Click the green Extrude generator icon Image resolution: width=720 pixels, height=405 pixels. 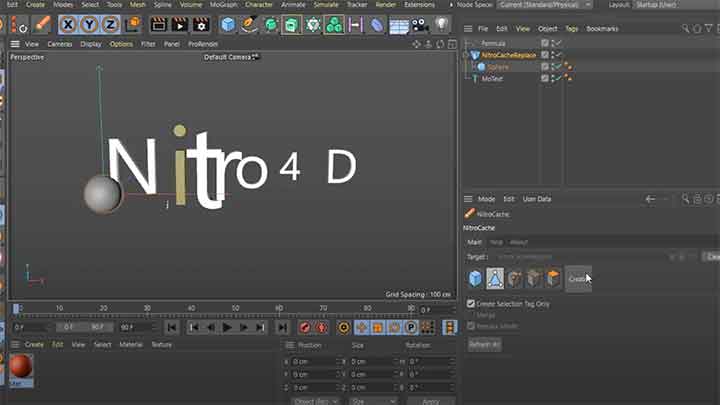[x=292, y=24]
